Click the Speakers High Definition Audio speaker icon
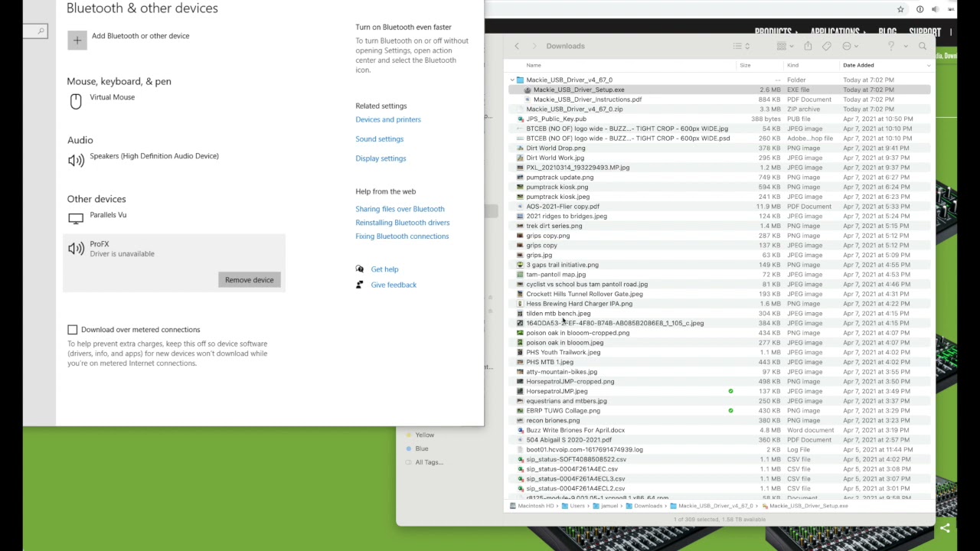This screenshot has width=980, height=551. 76,160
